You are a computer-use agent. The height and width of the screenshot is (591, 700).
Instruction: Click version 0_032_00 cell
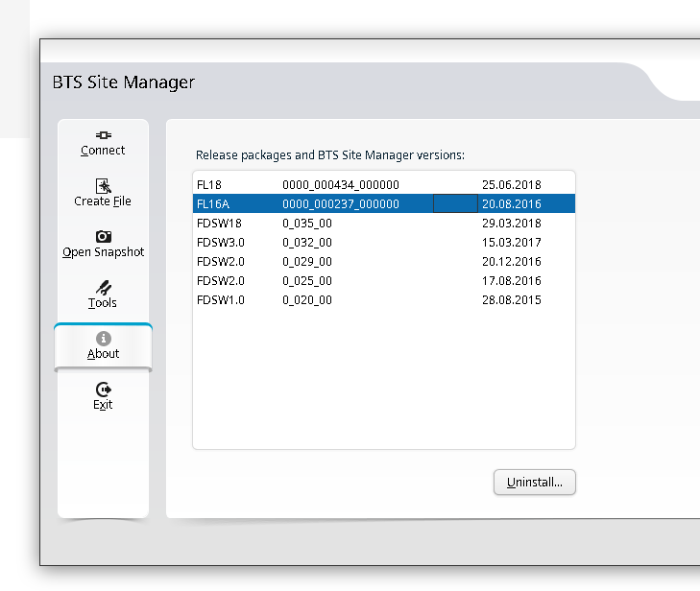click(307, 242)
